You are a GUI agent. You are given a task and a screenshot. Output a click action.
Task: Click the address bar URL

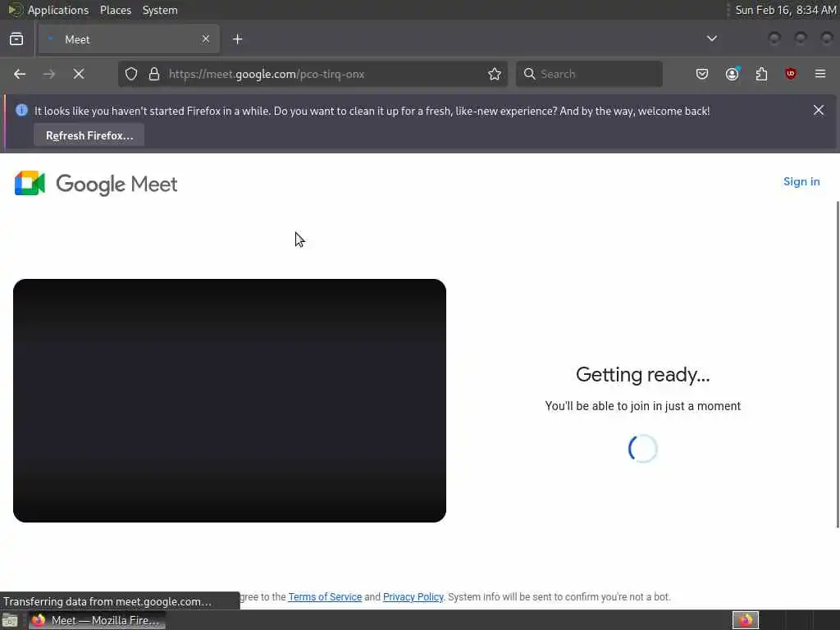click(267, 74)
